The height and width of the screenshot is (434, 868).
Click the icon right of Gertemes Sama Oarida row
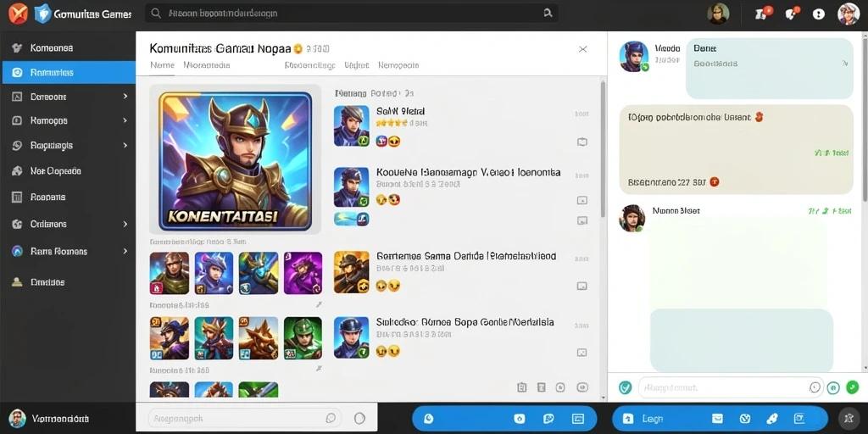pos(581,287)
